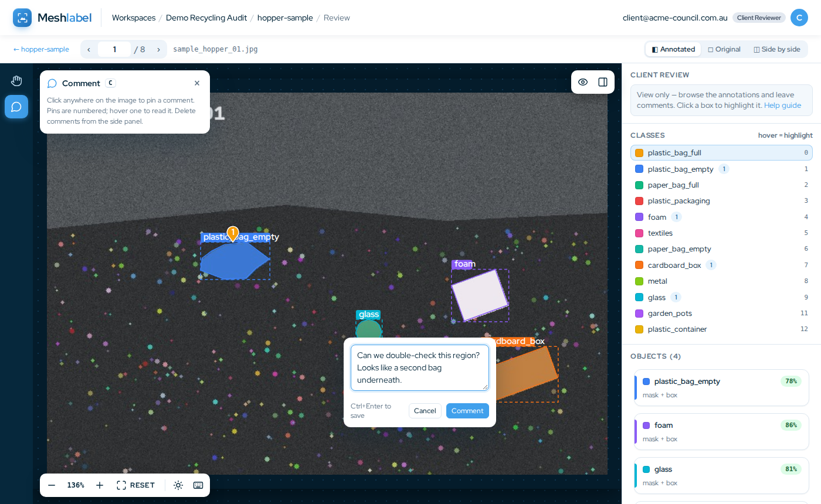Zoom in with the plus icon

click(100, 485)
